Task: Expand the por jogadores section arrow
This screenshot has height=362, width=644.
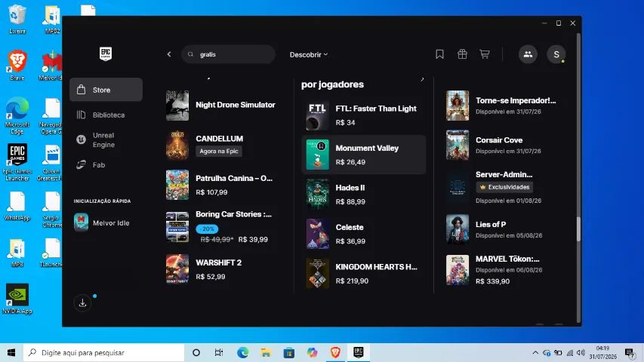Action: [x=422, y=79]
